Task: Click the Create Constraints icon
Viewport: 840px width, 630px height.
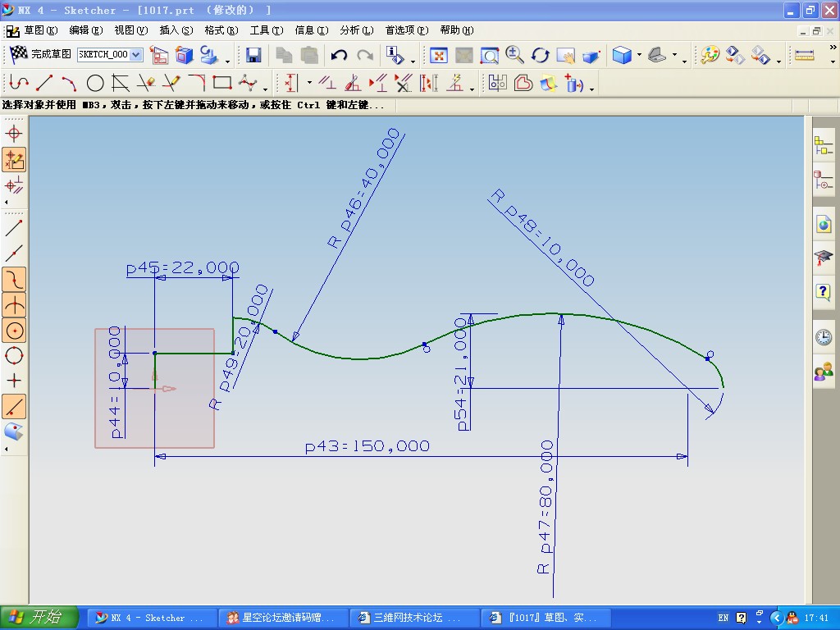Action: [326, 83]
